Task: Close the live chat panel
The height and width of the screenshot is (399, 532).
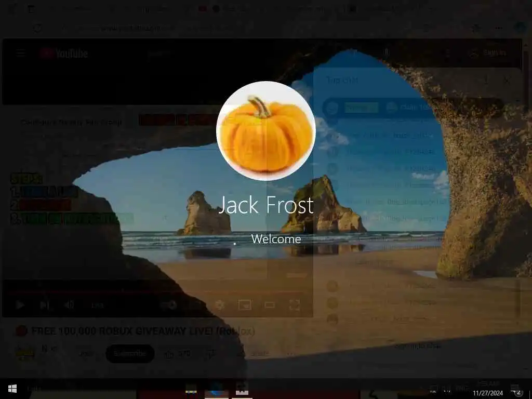Action: [x=507, y=81]
